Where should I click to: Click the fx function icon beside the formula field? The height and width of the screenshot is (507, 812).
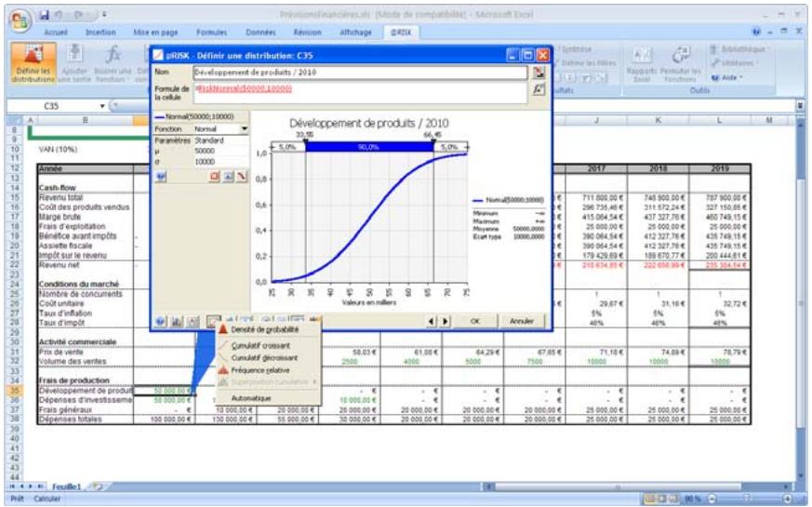(x=538, y=89)
